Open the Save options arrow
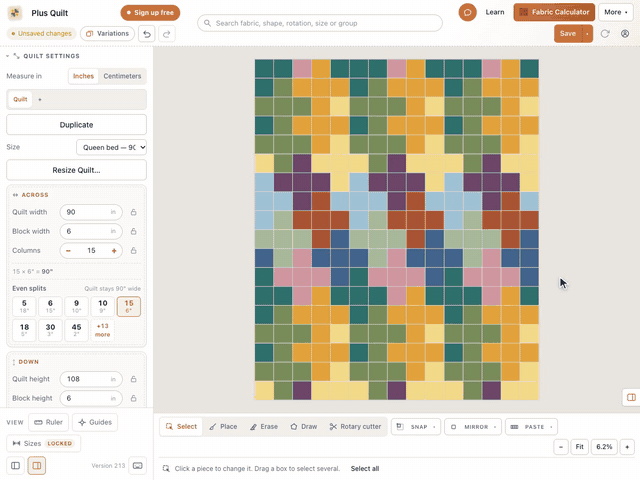 pos(587,34)
